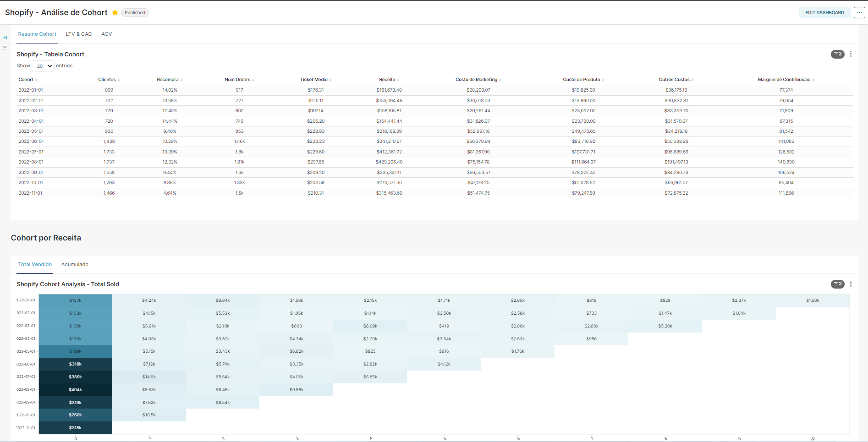Click the Cohort por Receita heading
Screen dimensions: 868x442
click(46, 238)
